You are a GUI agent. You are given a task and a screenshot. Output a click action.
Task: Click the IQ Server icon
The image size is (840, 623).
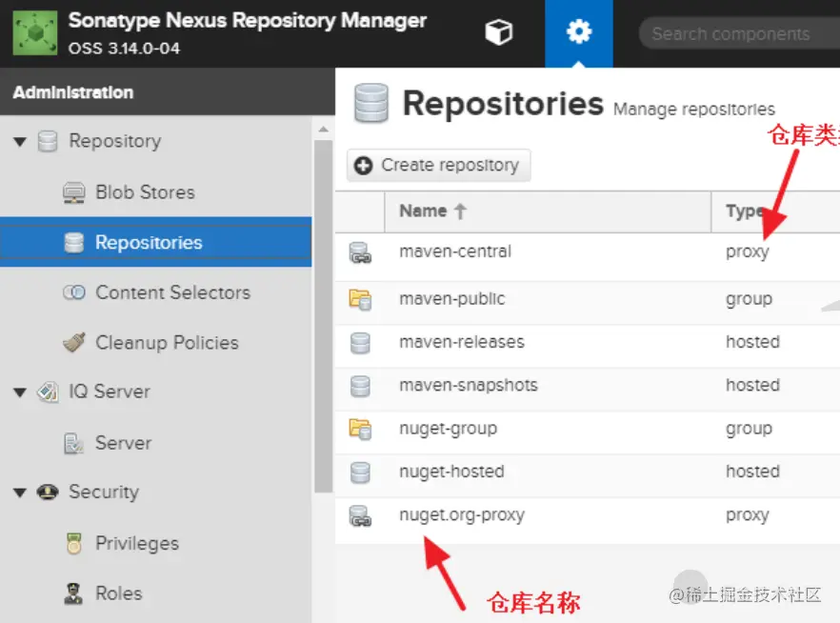[x=48, y=392]
